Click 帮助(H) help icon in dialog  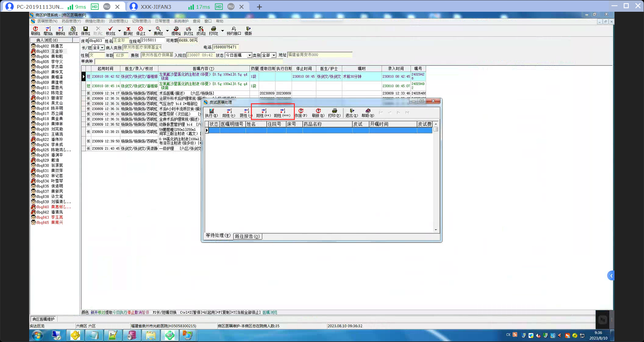pyautogui.click(x=368, y=113)
